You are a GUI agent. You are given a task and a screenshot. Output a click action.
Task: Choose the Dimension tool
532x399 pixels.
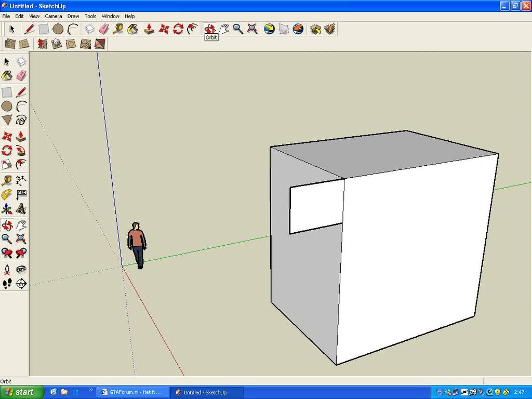21,181
